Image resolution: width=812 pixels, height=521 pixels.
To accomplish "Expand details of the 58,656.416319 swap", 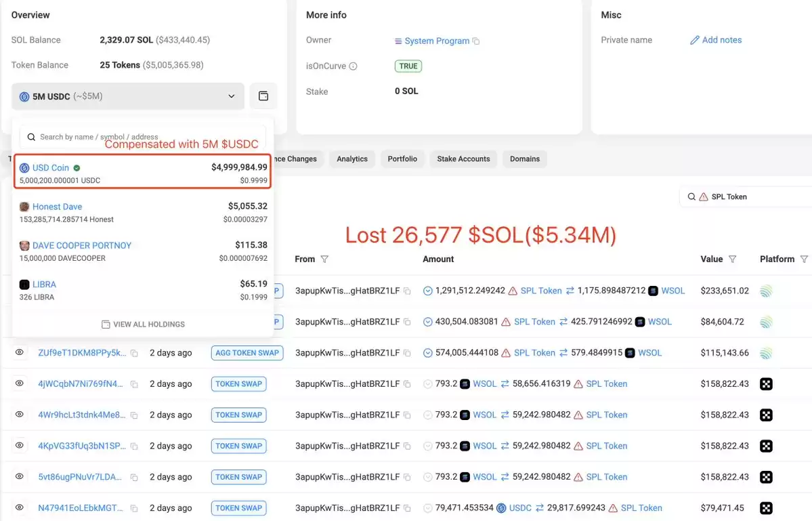I will pos(428,384).
